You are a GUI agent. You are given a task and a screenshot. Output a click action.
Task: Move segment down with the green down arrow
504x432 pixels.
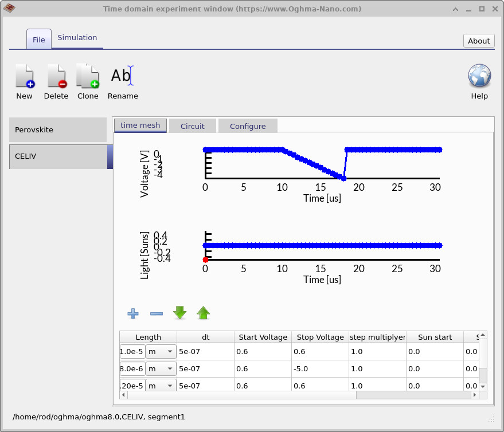pyautogui.click(x=179, y=313)
